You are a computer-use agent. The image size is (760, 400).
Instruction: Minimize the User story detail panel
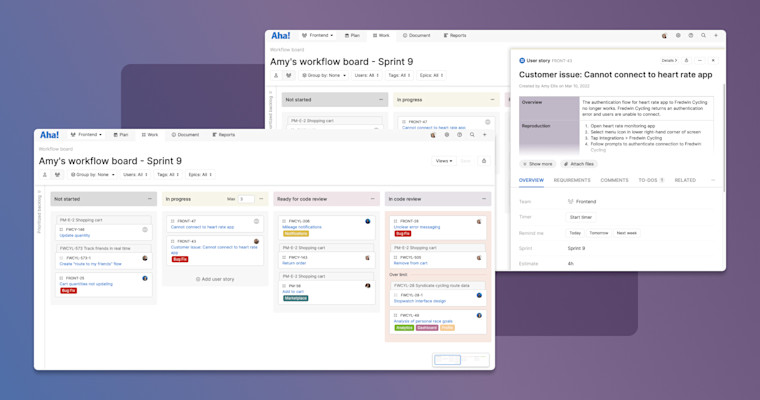pos(699,61)
